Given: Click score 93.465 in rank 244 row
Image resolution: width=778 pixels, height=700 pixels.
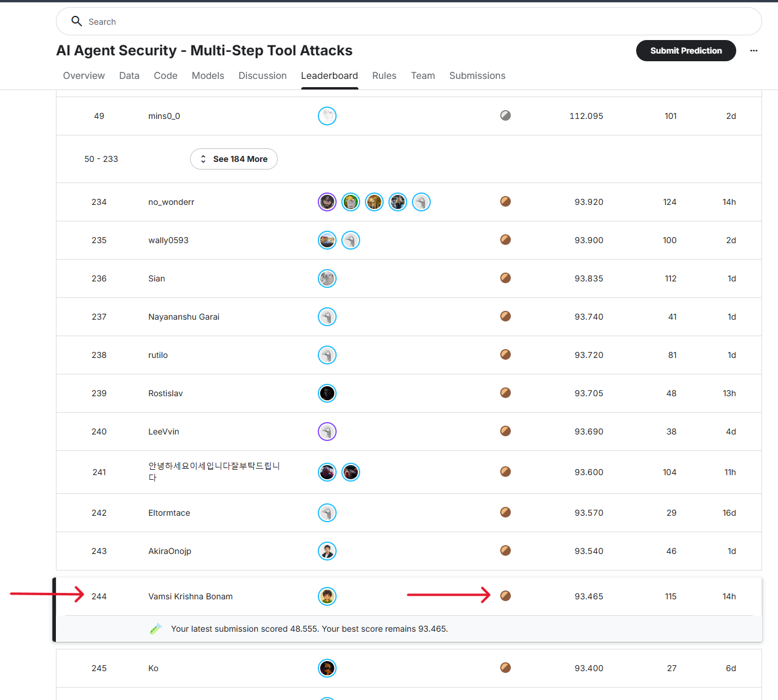Looking at the screenshot, I should 589,596.
